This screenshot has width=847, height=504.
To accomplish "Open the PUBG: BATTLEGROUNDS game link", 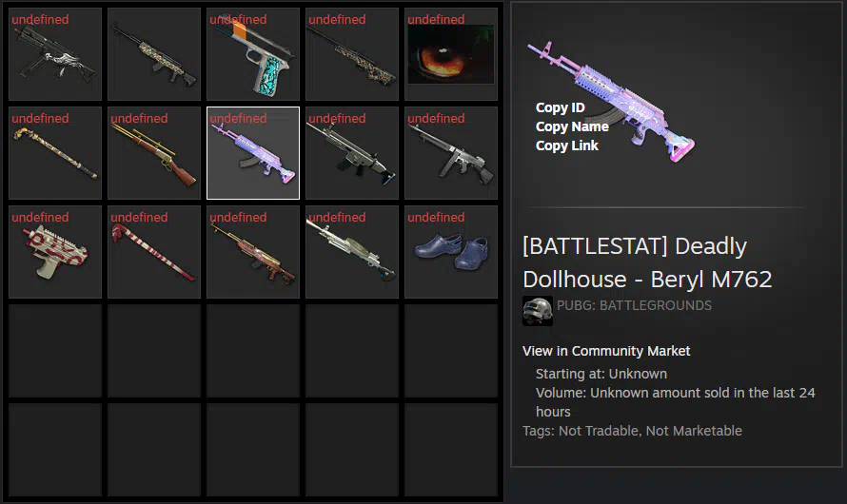I will 634,305.
